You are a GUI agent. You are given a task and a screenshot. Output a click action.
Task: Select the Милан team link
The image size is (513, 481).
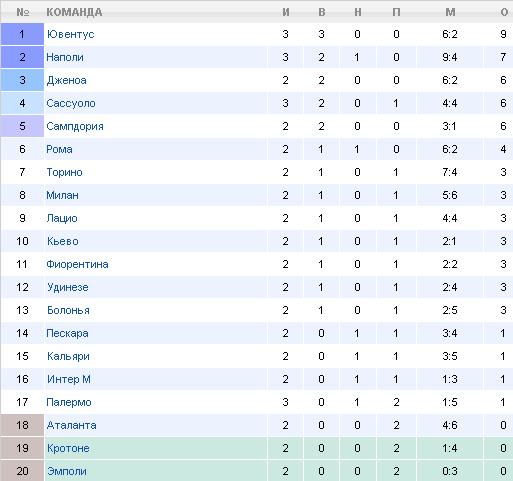62,195
